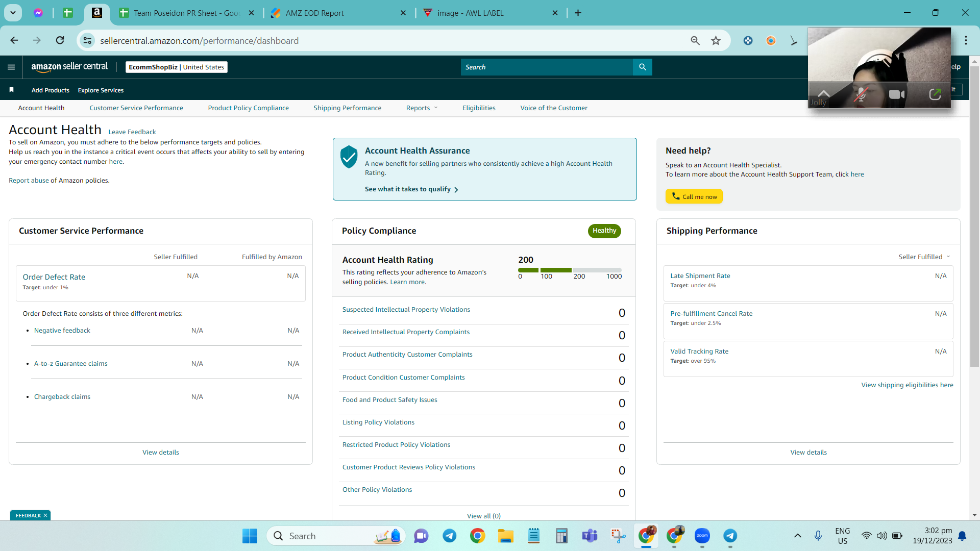
Task: Open the Product Policy Compliance menu tab
Action: (x=249, y=108)
